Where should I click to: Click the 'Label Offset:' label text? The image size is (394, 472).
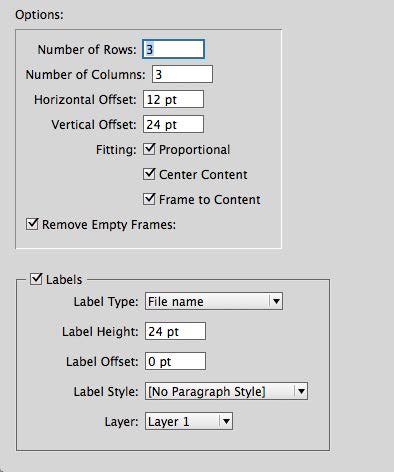point(102,362)
